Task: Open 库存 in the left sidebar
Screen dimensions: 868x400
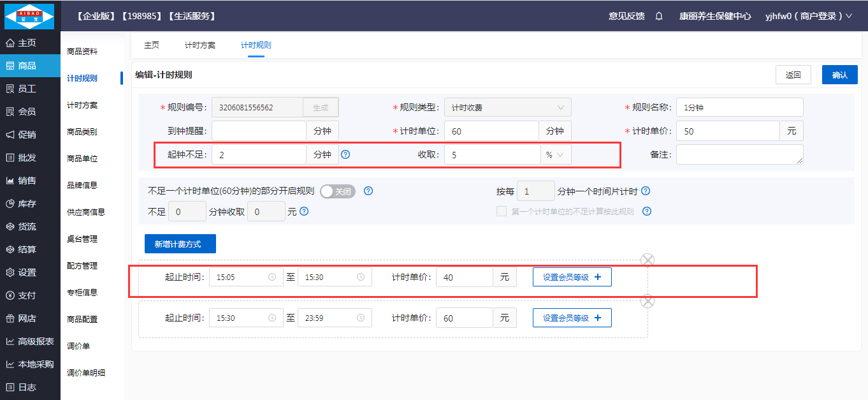Action: [30, 204]
